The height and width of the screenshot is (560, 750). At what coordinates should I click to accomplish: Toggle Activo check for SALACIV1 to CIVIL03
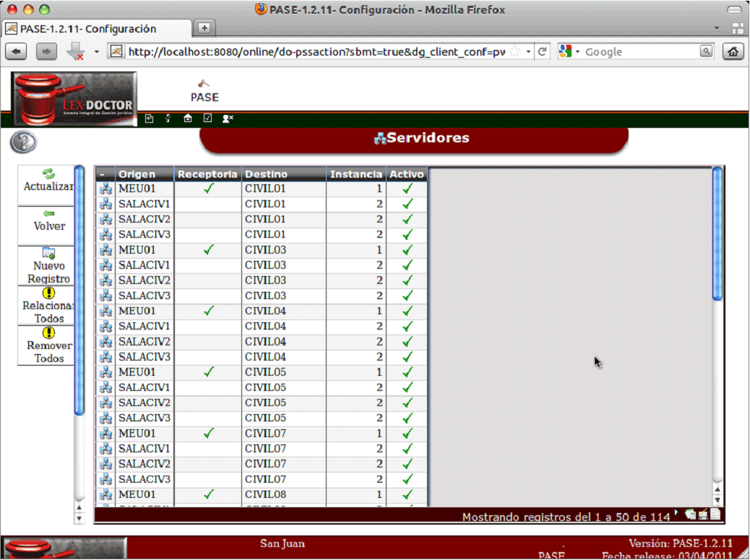tap(407, 265)
